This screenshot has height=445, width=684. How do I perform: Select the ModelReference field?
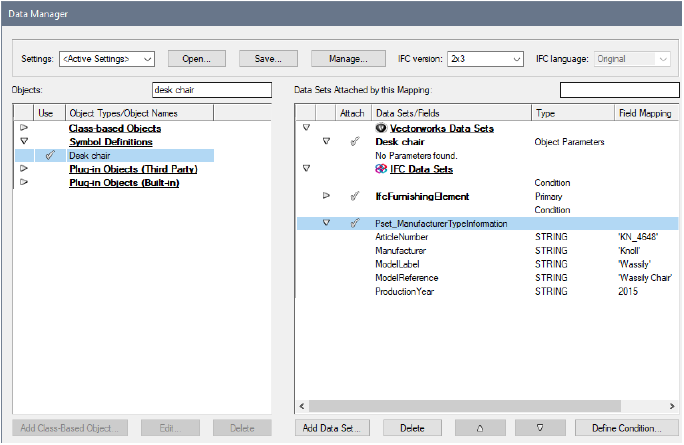(407, 277)
